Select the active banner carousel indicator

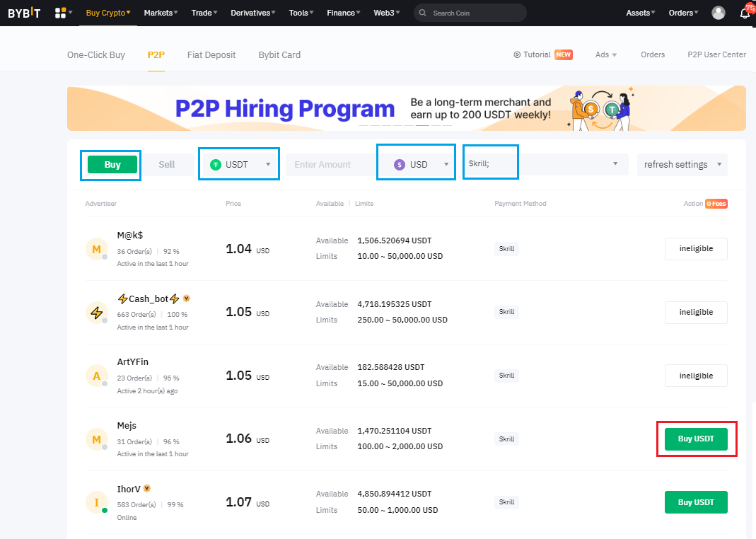coord(422,125)
